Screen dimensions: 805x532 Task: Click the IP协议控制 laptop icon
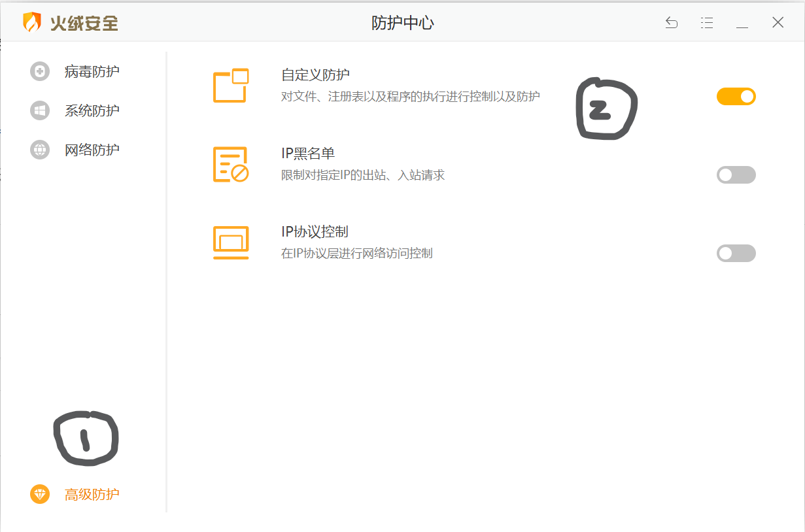pyautogui.click(x=231, y=242)
